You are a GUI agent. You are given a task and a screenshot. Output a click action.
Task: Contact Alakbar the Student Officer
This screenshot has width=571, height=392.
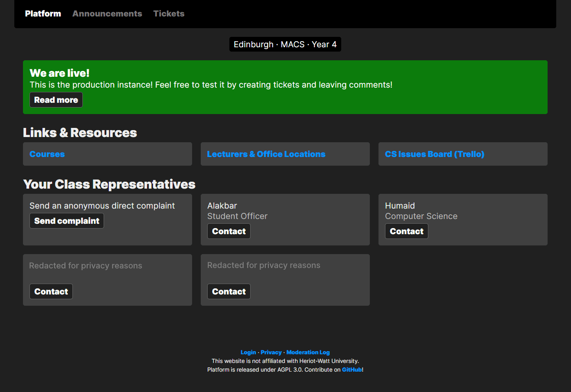(229, 231)
